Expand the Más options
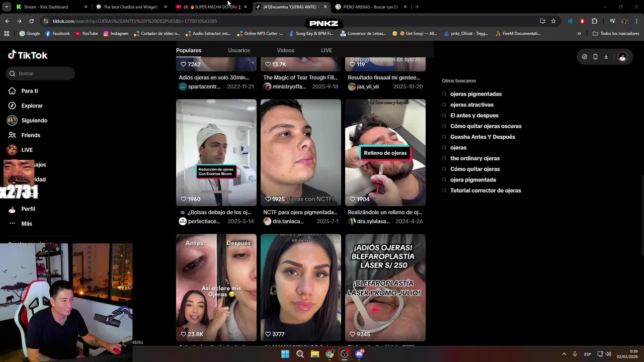This screenshot has width=644, height=362. (20, 224)
